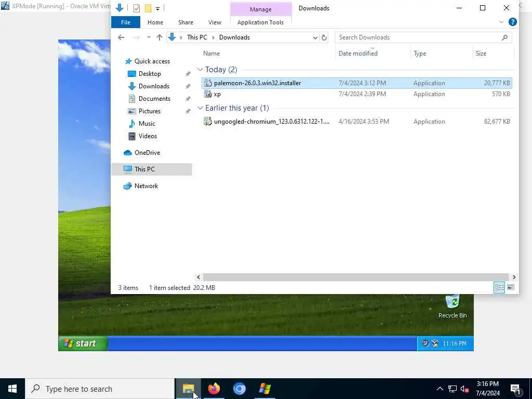This screenshot has width=532, height=399.
Task: Click the scroll left arrow
Action: click(198, 277)
